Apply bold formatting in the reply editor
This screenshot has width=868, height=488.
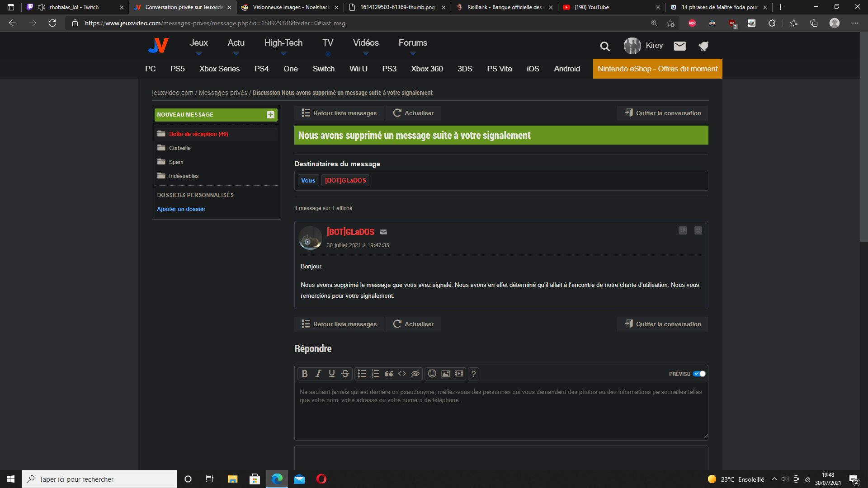point(305,374)
